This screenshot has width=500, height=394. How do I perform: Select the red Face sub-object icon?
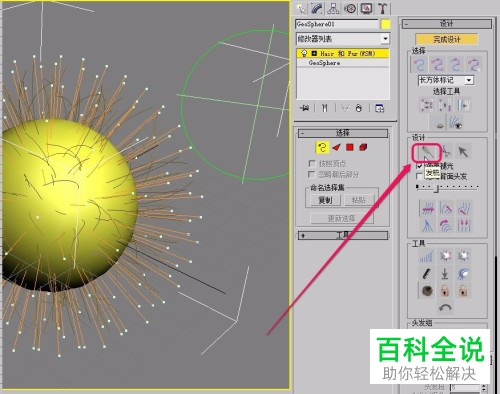pos(336,147)
